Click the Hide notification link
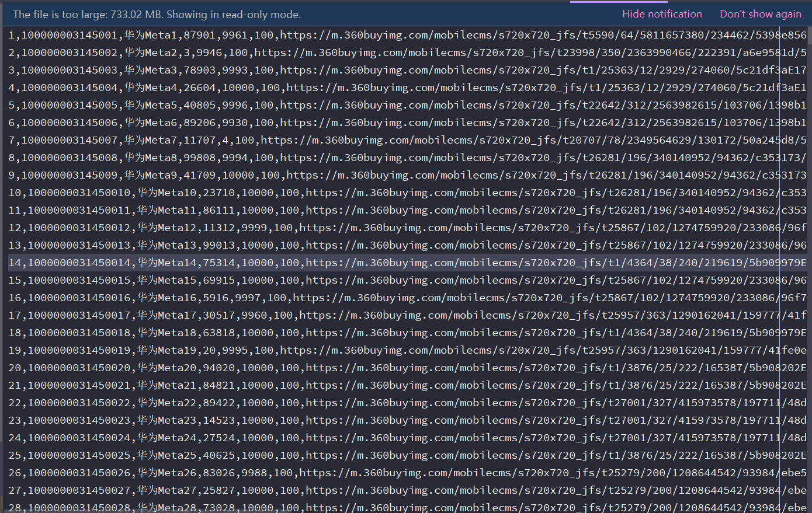812x513 pixels. pos(662,14)
